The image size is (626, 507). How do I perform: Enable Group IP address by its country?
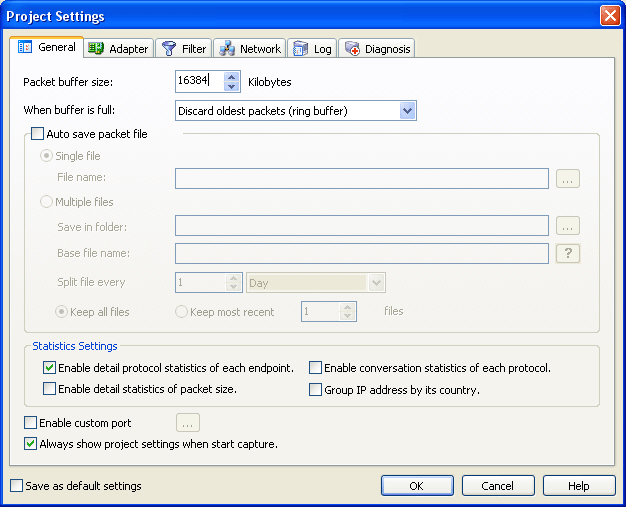(x=315, y=389)
